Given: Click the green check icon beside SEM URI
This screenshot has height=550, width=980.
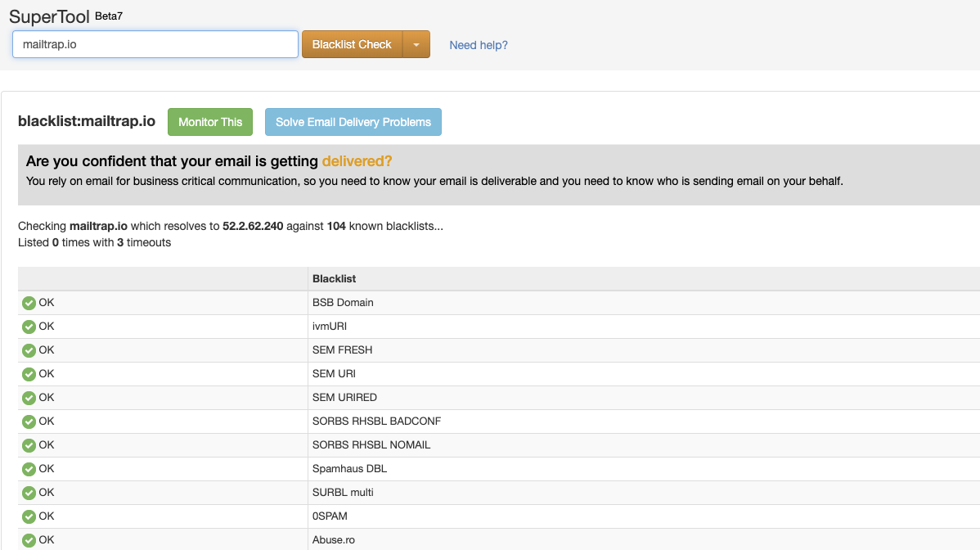Looking at the screenshot, I should pos(29,374).
